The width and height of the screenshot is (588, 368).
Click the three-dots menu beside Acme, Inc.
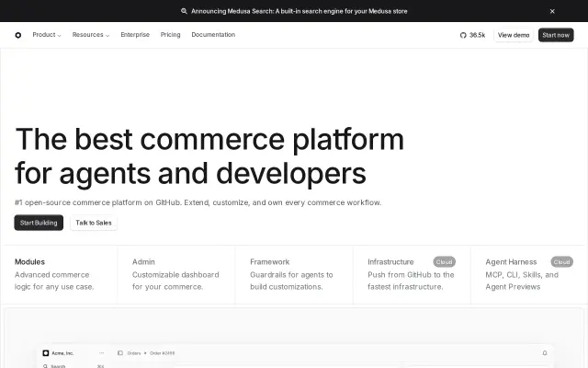[x=101, y=353]
